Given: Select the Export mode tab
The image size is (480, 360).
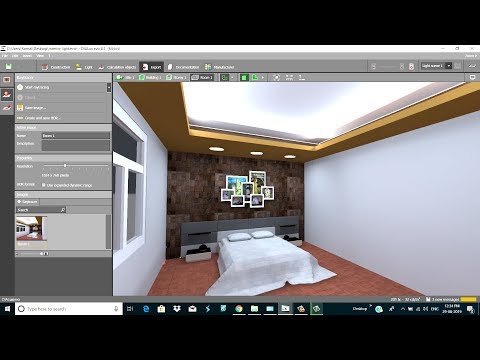Looking at the screenshot, I should tap(152, 67).
